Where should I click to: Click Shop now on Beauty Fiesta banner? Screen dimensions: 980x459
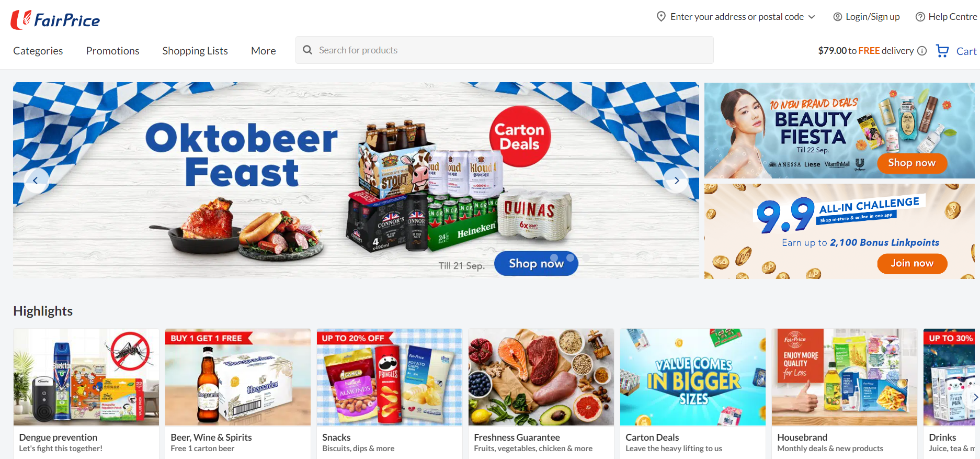[911, 163]
